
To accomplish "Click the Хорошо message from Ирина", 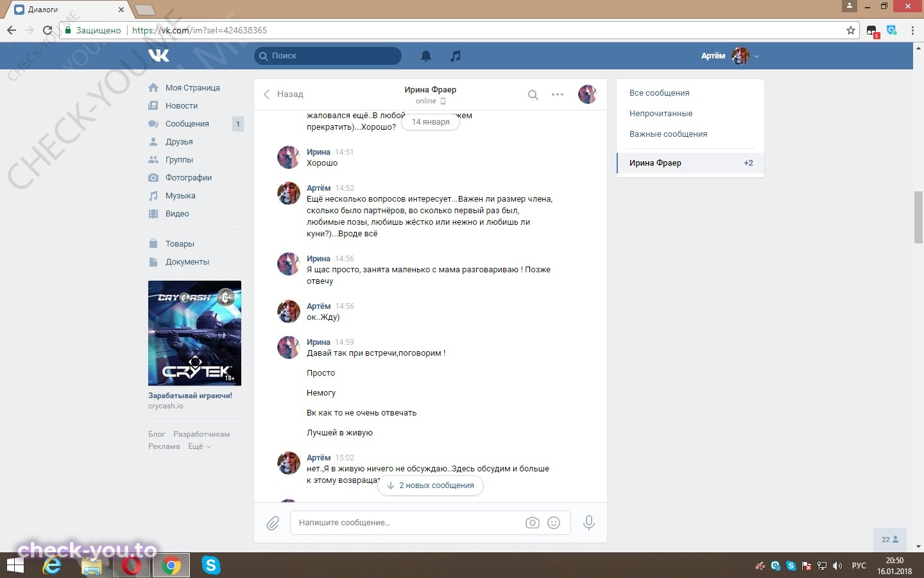I will [x=322, y=163].
